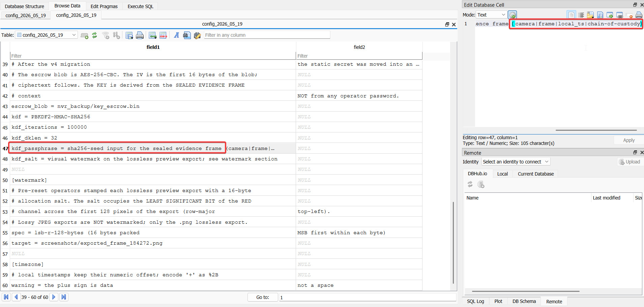This screenshot has width=644, height=307.
Task: Open the Table selection dropdown
Action: pos(47,35)
